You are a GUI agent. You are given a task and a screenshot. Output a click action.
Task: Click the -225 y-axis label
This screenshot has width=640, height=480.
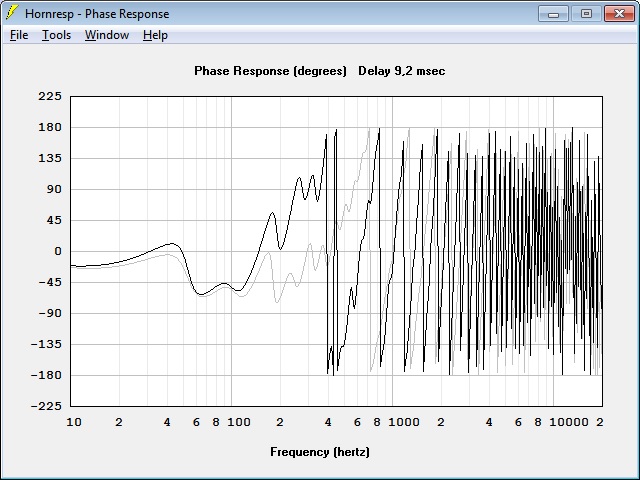tap(47, 406)
